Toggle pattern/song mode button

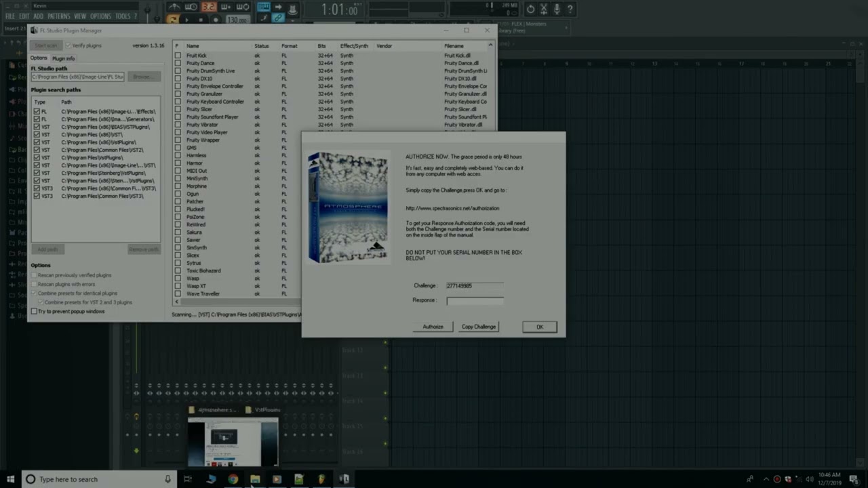pyautogui.click(x=173, y=20)
